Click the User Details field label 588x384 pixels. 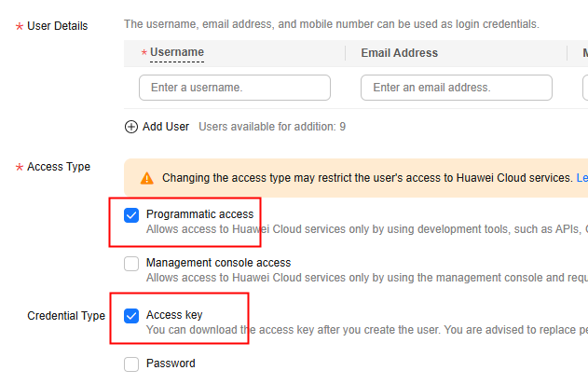[58, 26]
